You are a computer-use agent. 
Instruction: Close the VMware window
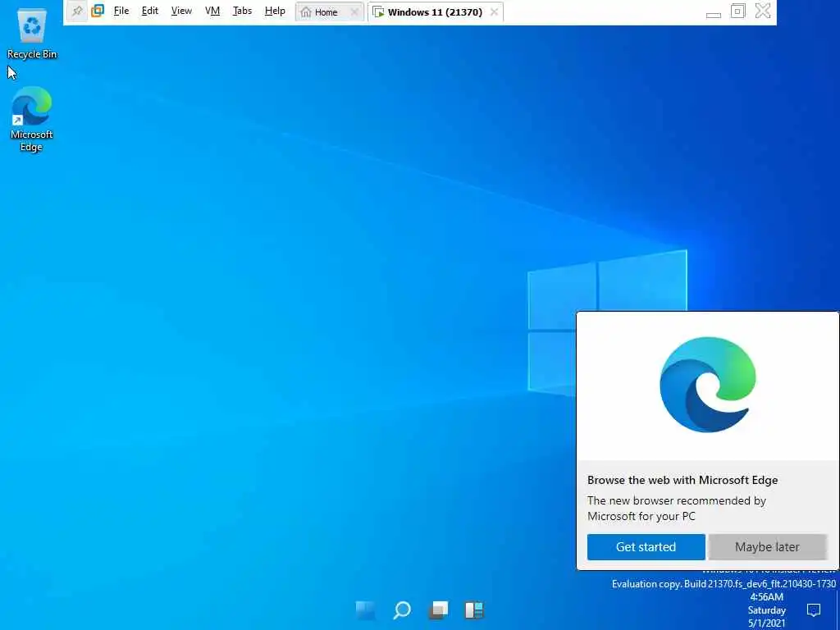(x=763, y=11)
